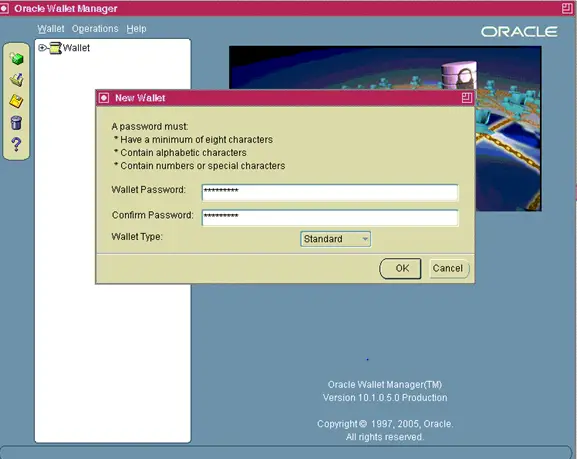Open the Operations menu
577x459 pixels.
[95, 29]
